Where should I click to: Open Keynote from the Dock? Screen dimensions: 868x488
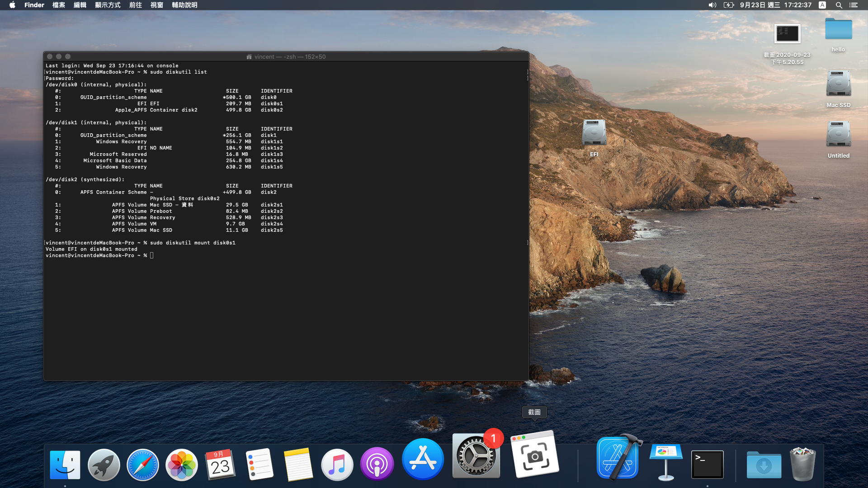tap(665, 462)
